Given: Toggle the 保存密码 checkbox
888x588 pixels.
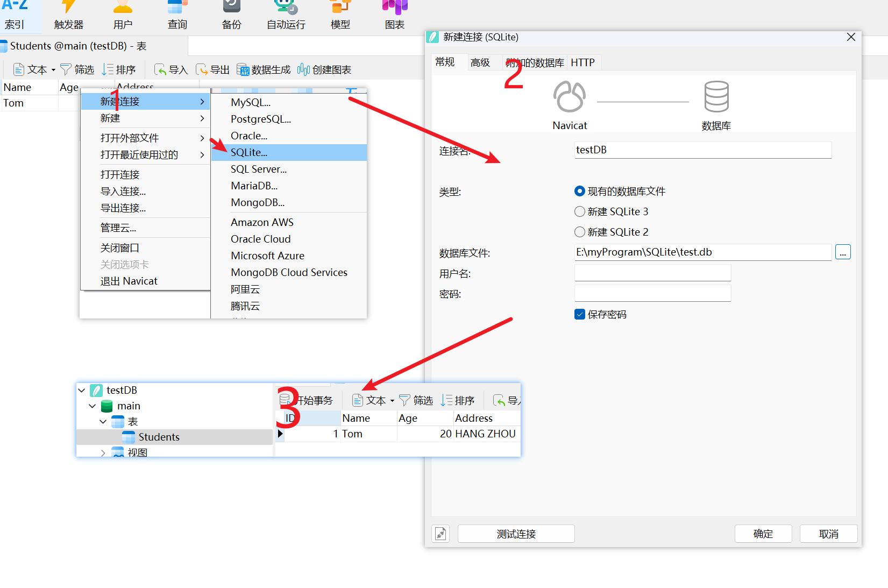Looking at the screenshot, I should [580, 314].
